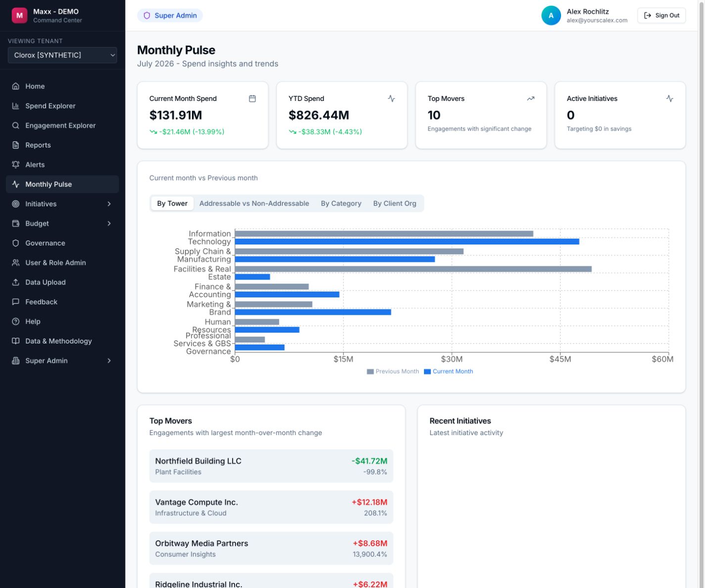Click the Monthly Pulse activity icon in sidebar

point(16,184)
